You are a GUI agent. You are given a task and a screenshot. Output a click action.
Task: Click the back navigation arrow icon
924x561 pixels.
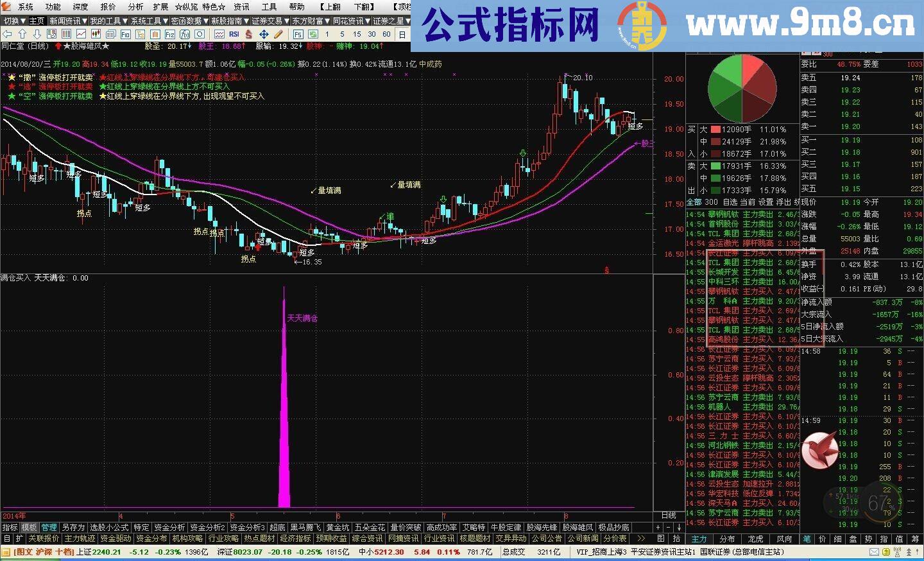pos(6,35)
